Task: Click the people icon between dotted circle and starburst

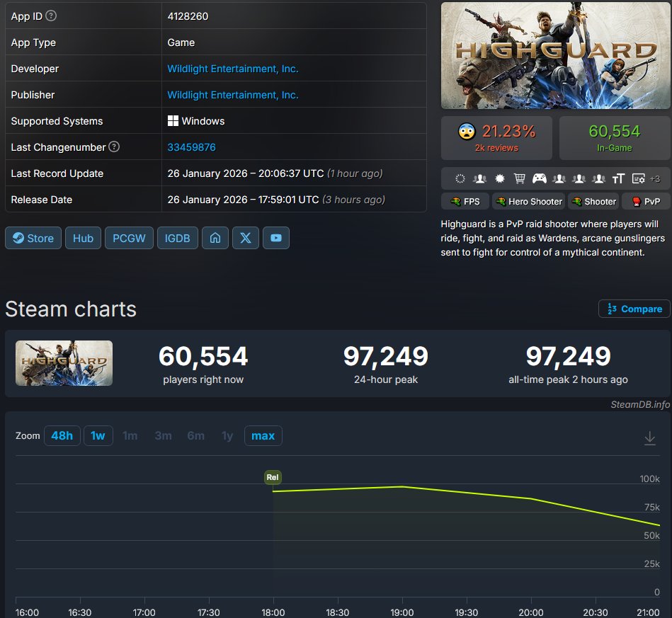Action: tap(479, 178)
